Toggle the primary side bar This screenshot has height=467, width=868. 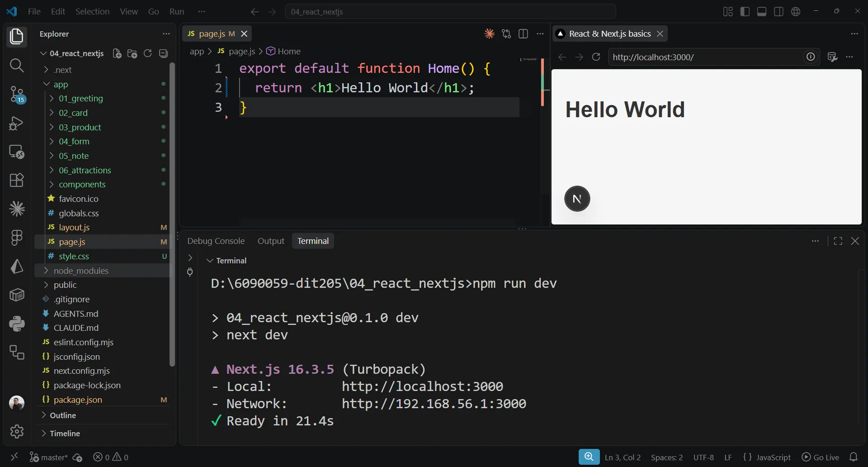point(745,12)
